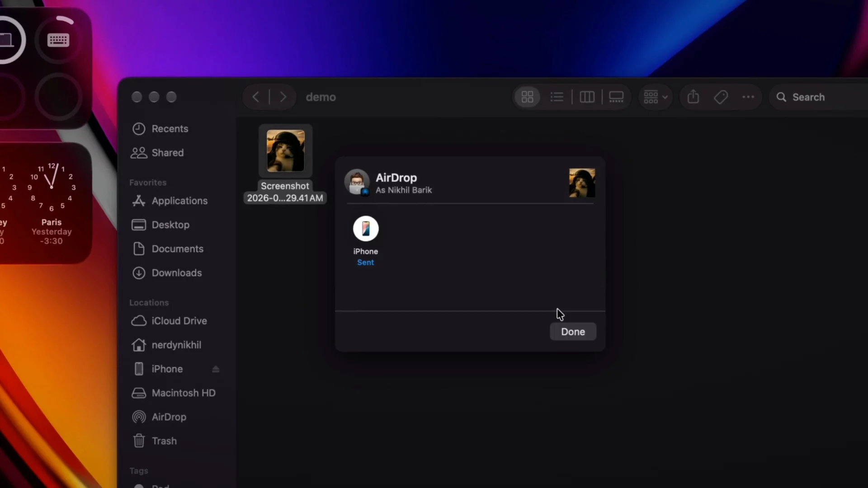
Task: Select the Screenshot file thumbnail
Action: click(285, 151)
